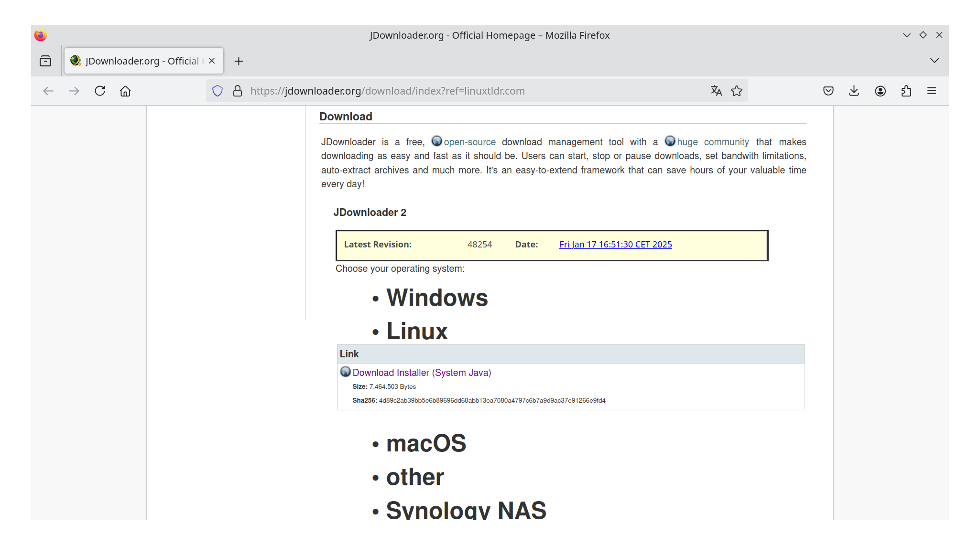Open the Firefox home page
The height and width of the screenshot is (557, 980).
pos(125,91)
